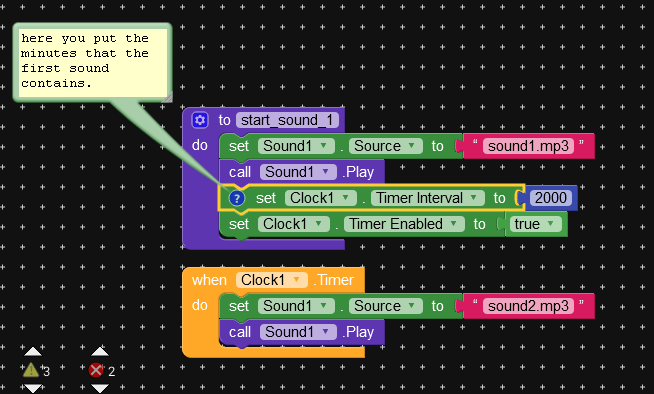Viewport: 654px width, 394px height.
Task: Click the yellow warning triangle indicator
Action: click(31, 370)
